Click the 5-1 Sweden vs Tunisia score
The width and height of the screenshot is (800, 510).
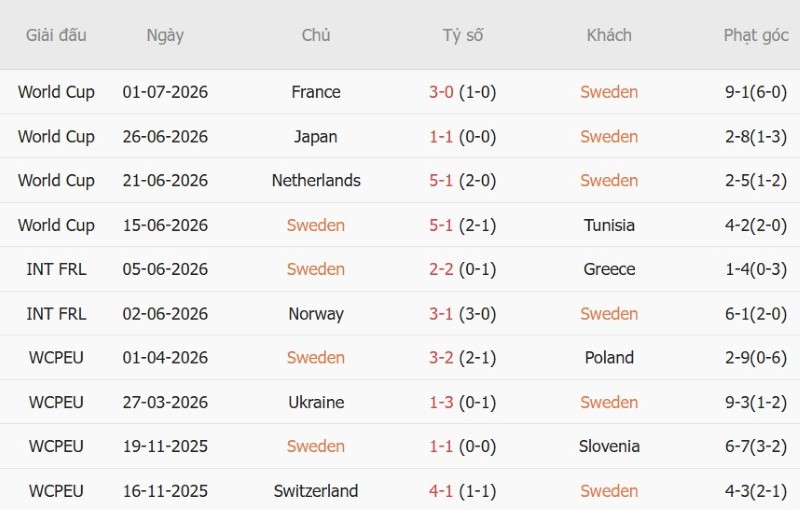(441, 225)
